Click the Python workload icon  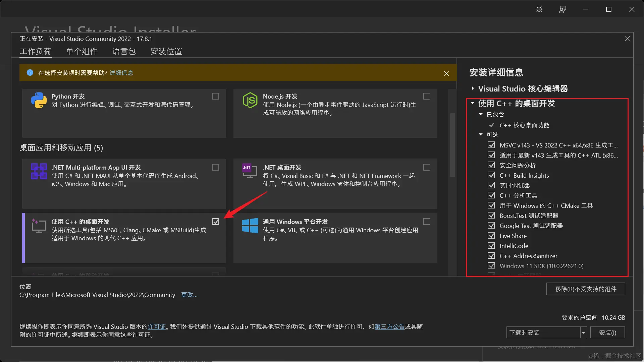(x=39, y=100)
